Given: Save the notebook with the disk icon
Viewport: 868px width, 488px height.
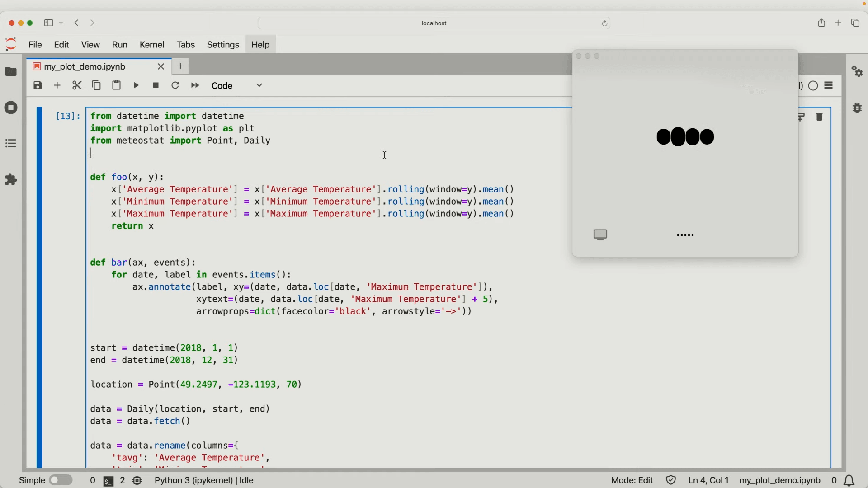Looking at the screenshot, I should 38,85.
